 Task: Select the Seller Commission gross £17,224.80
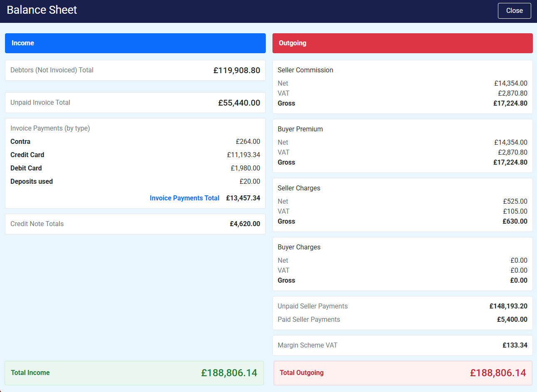[x=510, y=104]
